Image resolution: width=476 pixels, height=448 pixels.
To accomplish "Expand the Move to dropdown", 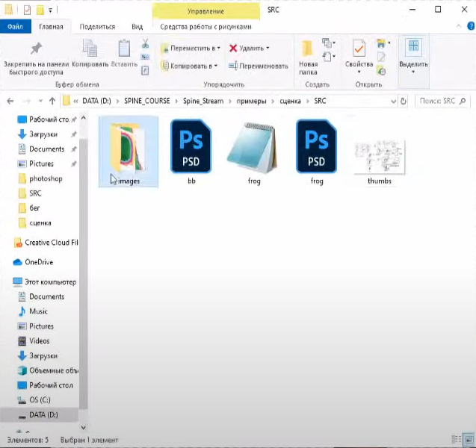I will pyautogui.click(x=191, y=47).
